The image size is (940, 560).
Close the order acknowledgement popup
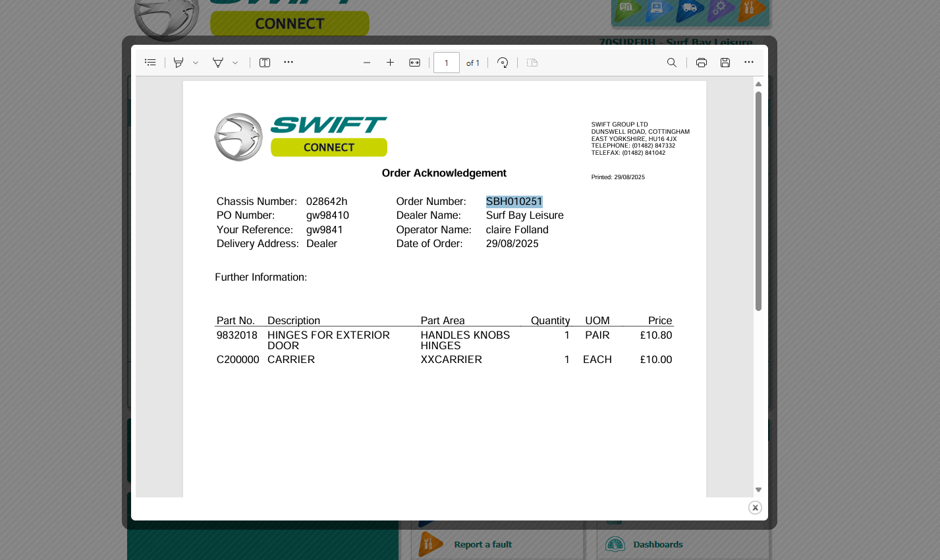(755, 507)
